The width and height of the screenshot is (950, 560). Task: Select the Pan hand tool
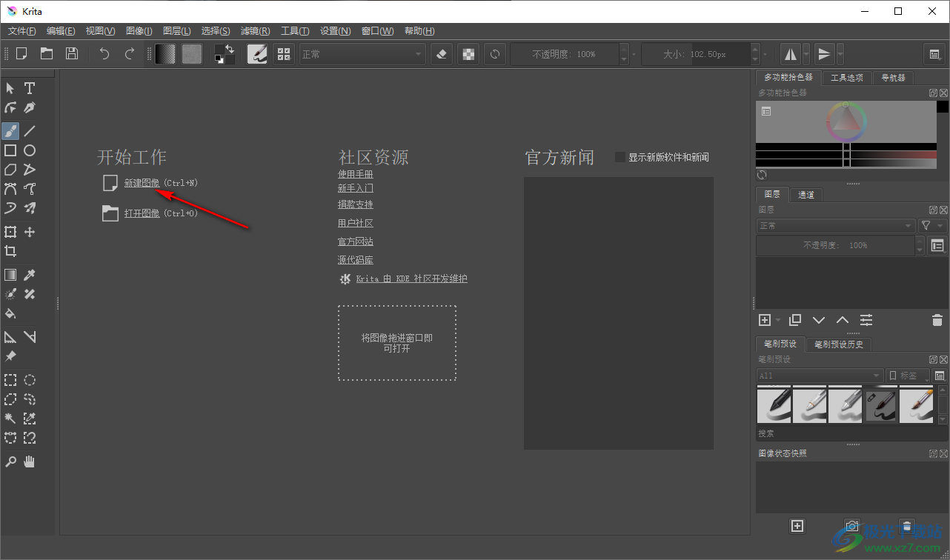point(30,461)
